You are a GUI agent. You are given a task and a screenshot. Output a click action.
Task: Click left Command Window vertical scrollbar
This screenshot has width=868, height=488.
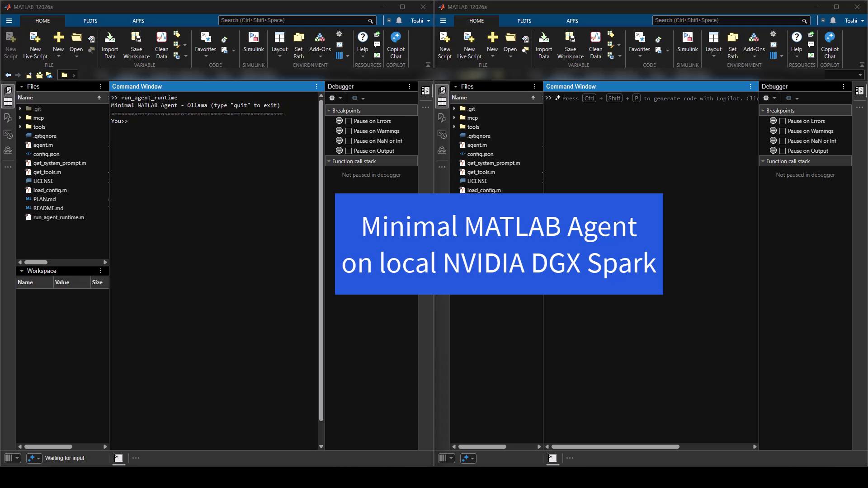coord(321,259)
